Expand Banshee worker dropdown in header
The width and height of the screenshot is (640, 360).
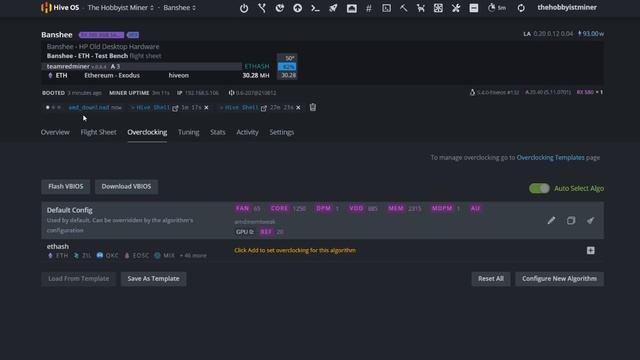tap(180, 8)
